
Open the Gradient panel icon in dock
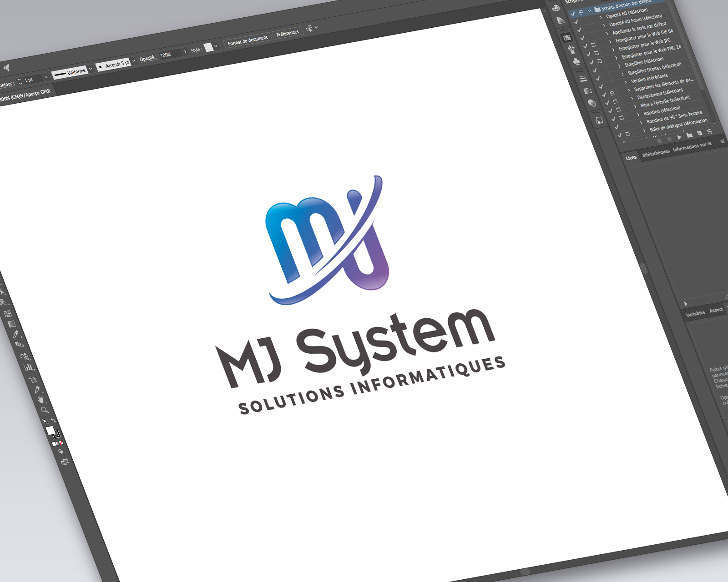pyautogui.click(x=587, y=90)
